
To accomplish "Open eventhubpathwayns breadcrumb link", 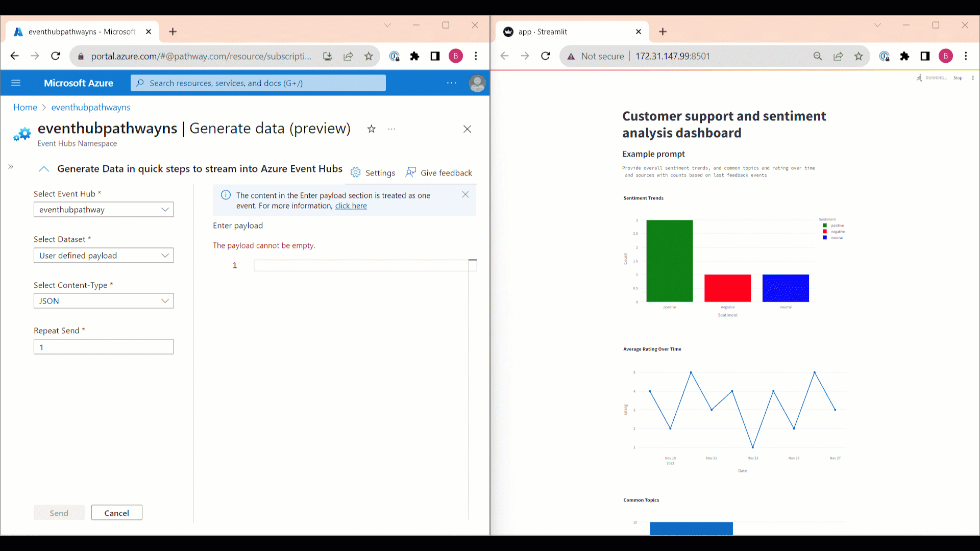I will 91,107.
